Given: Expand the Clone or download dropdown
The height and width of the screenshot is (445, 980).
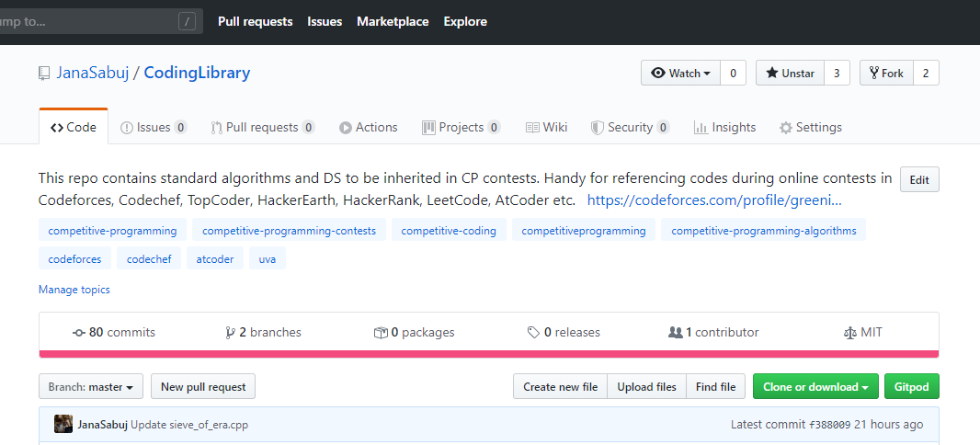Looking at the screenshot, I should 815,387.
